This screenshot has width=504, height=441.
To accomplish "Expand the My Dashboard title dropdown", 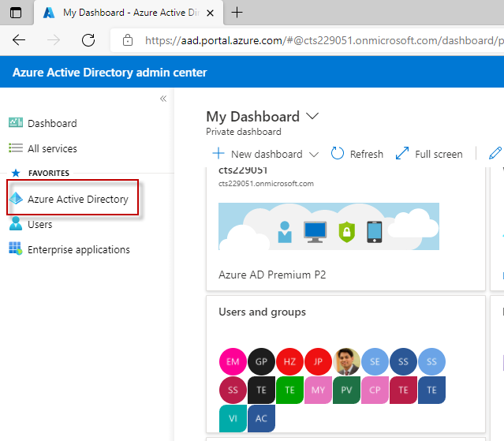I will pos(312,116).
